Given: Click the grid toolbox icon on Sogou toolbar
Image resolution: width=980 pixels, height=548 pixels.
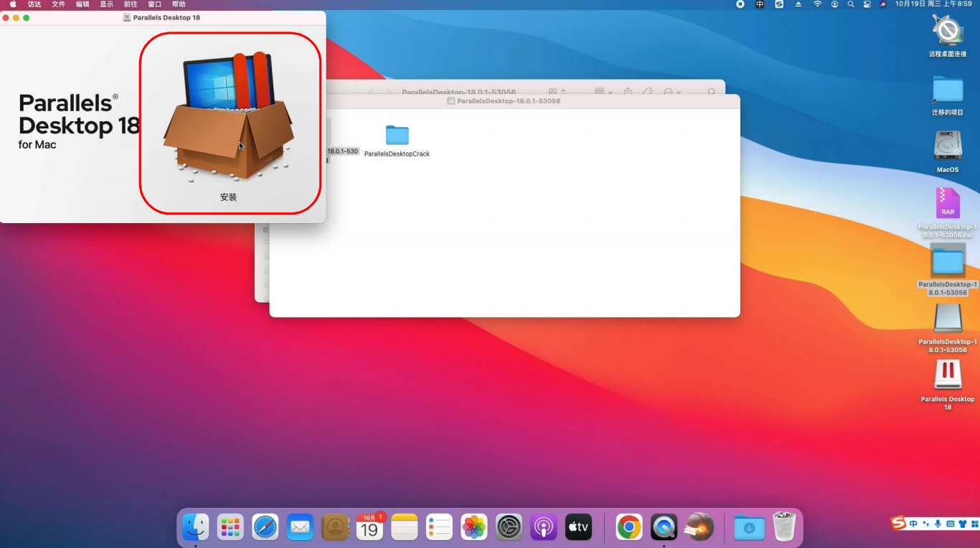Looking at the screenshot, I should [974, 524].
